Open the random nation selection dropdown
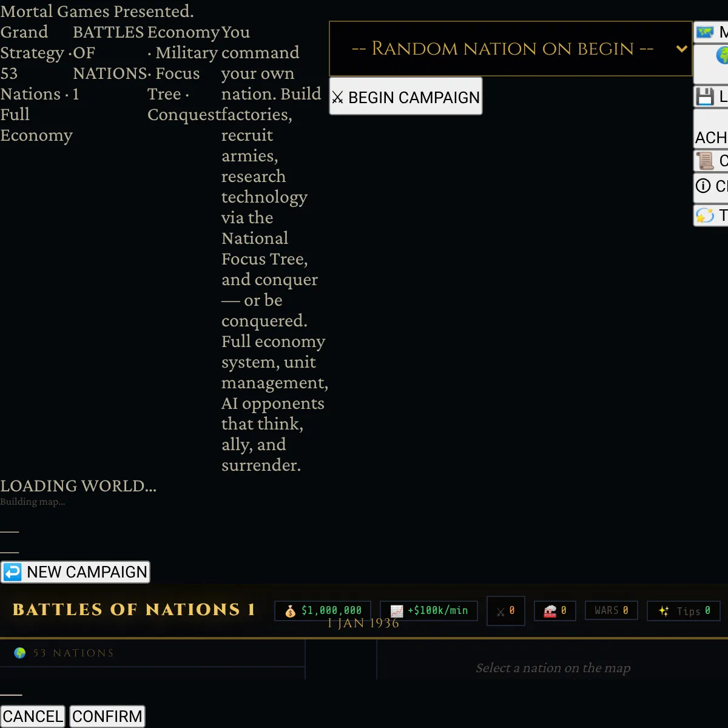 (x=510, y=49)
